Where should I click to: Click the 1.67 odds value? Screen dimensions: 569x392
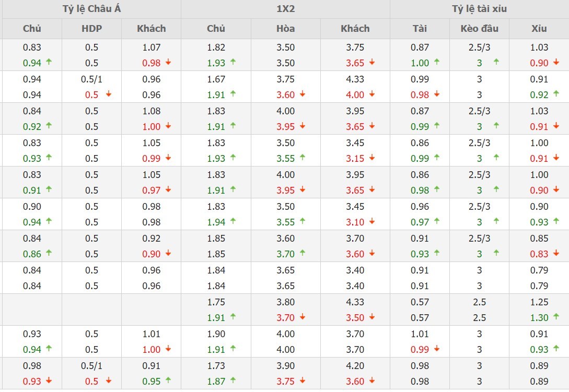click(216, 79)
